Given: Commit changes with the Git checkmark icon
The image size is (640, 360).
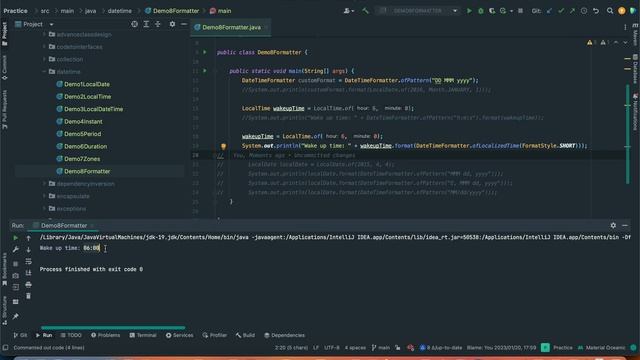Looking at the screenshot, I should [x=561, y=11].
